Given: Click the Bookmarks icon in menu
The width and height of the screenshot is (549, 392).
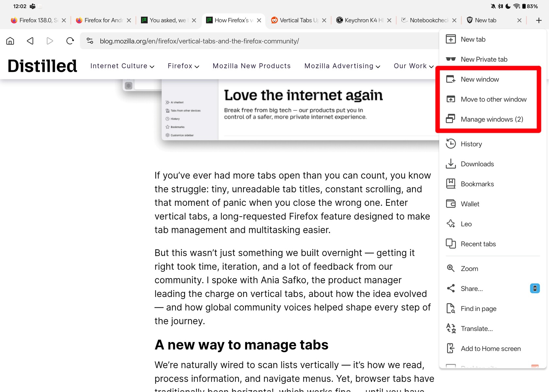Looking at the screenshot, I should click(451, 184).
